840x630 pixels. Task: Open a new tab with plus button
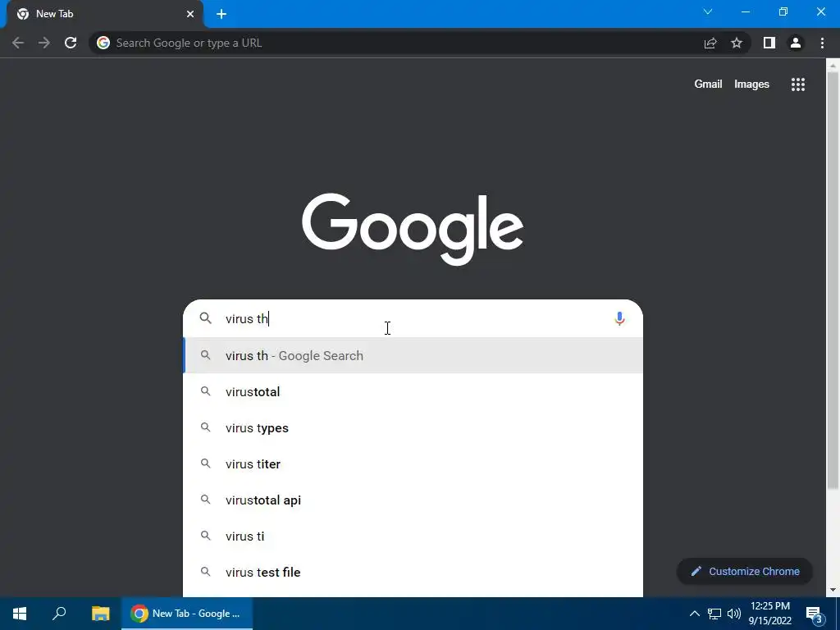point(221,14)
